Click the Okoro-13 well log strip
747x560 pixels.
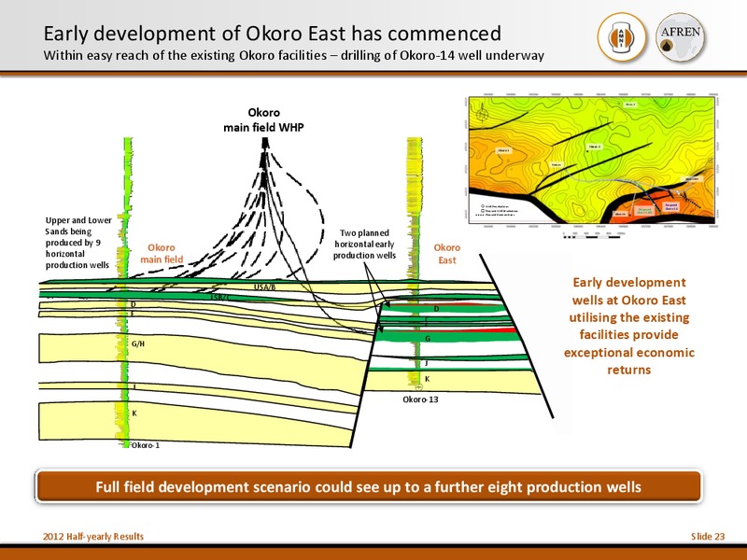pos(415,262)
